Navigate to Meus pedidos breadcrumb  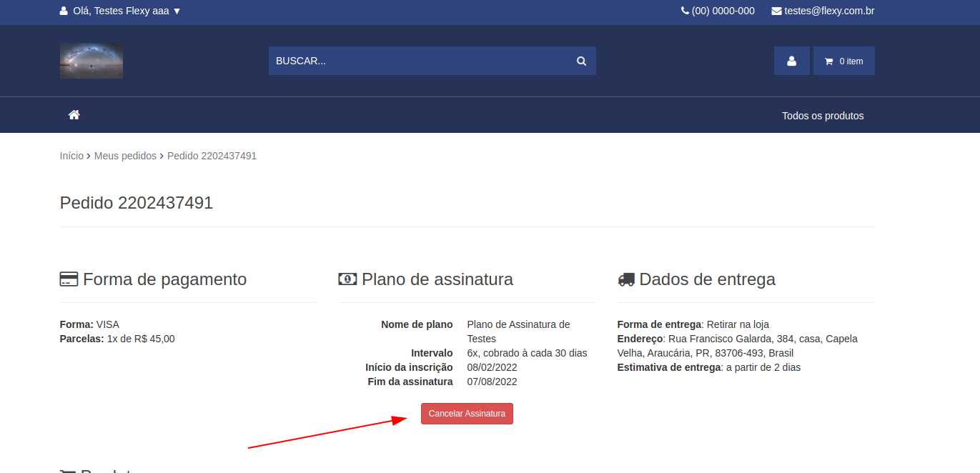tap(125, 156)
